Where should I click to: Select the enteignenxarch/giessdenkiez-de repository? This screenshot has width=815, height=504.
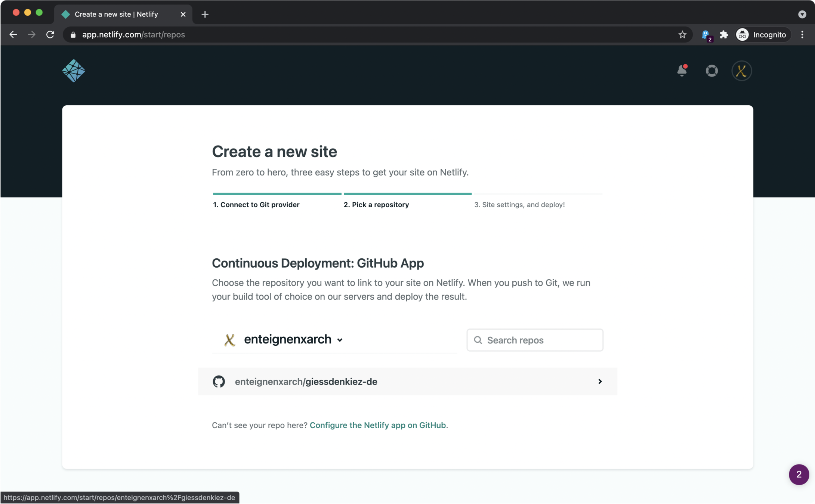click(306, 381)
